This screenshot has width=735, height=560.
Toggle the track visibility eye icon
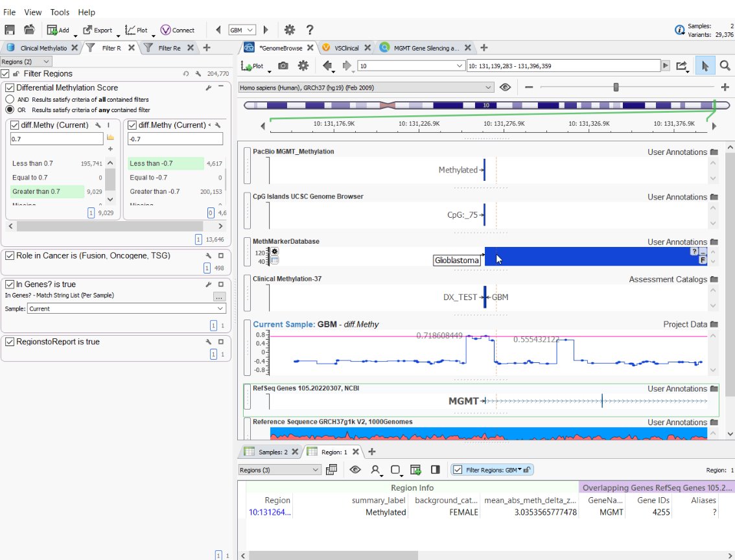coord(505,87)
